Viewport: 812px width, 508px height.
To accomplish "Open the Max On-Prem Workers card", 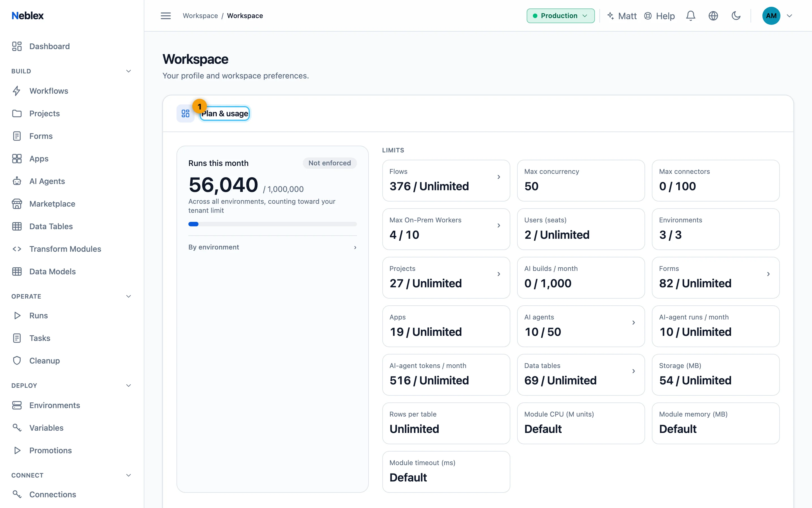I will [446, 229].
